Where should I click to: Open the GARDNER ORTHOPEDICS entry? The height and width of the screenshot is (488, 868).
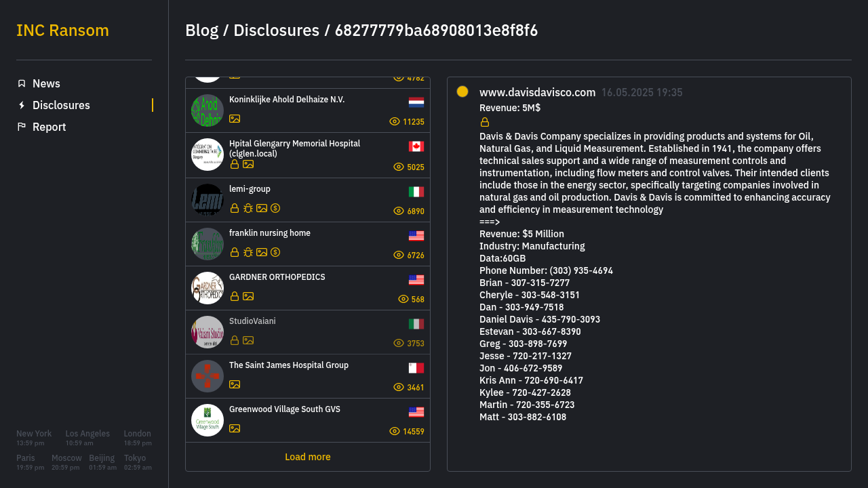308,288
